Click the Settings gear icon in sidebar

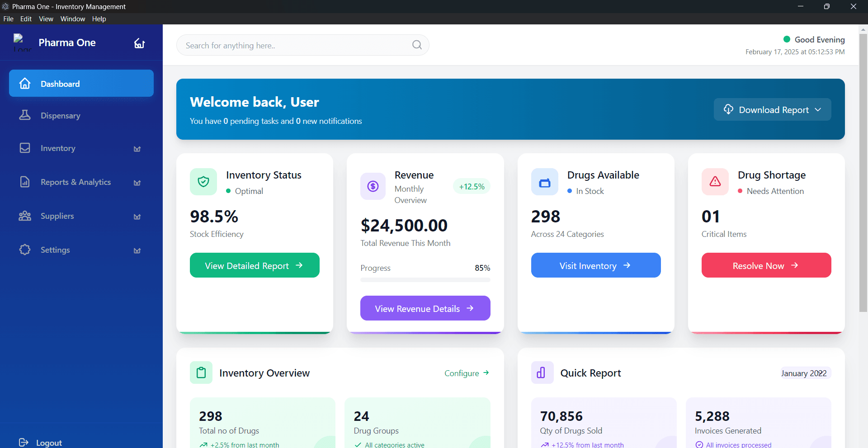pos(25,250)
